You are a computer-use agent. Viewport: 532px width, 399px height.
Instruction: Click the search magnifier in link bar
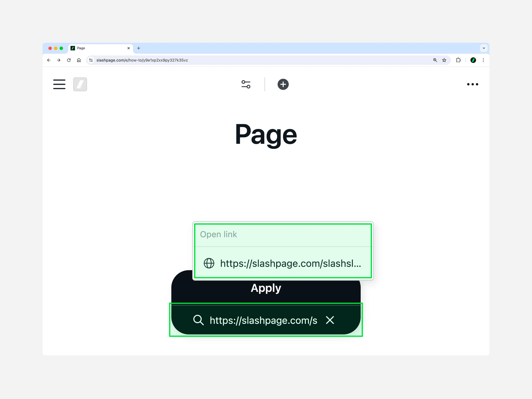198,320
